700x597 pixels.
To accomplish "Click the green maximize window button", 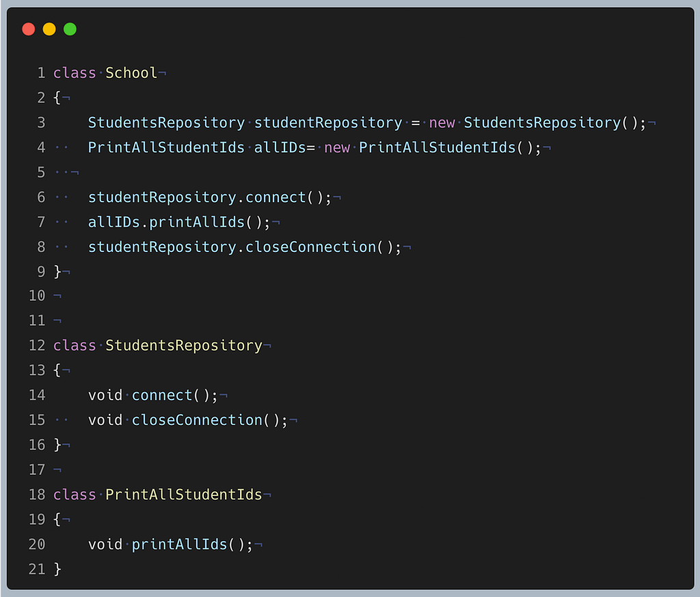I will pyautogui.click(x=70, y=29).
